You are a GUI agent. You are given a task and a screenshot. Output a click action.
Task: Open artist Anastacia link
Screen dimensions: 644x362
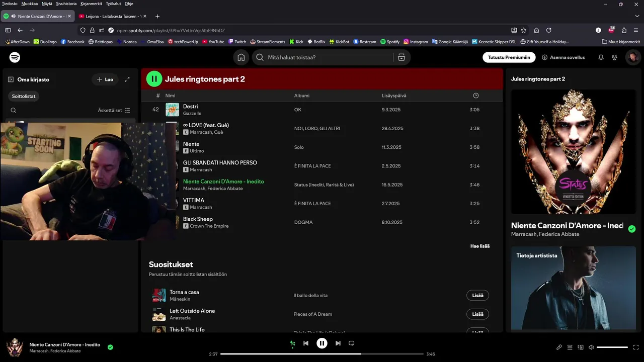click(x=180, y=318)
